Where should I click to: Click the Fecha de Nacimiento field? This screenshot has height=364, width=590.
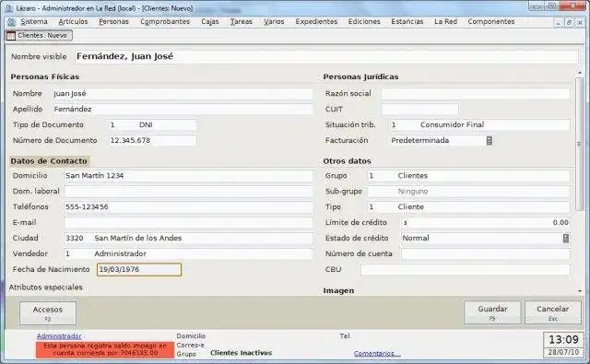(x=139, y=270)
